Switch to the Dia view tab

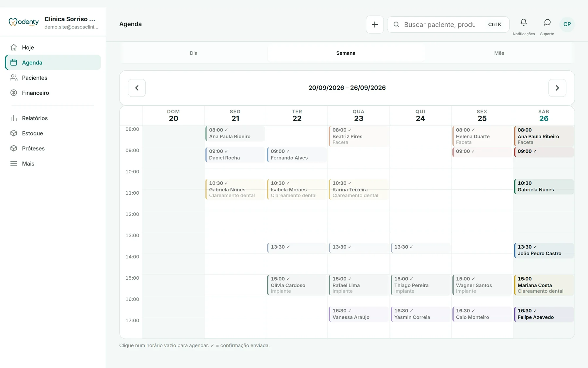point(194,53)
